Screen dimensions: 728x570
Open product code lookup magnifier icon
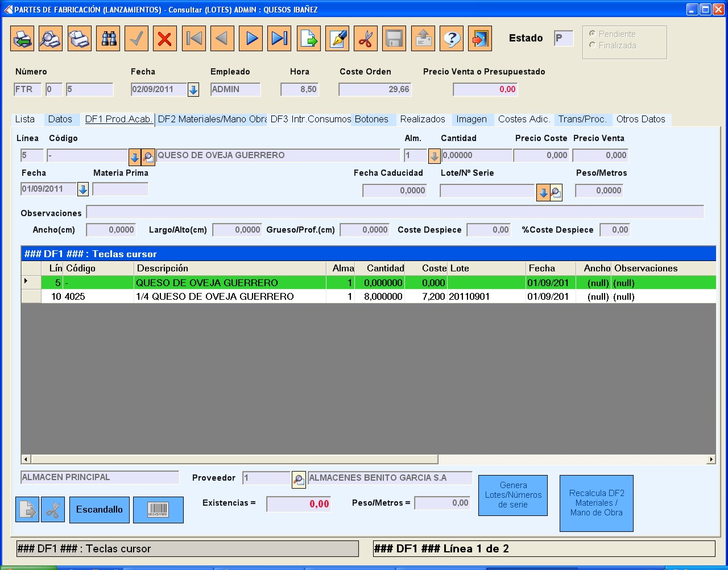148,156
